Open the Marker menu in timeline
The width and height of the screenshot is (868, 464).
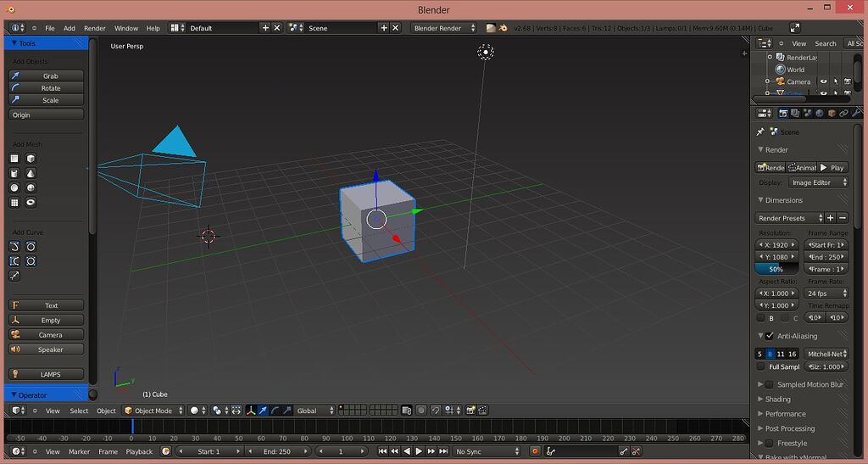tap(79, 451)
